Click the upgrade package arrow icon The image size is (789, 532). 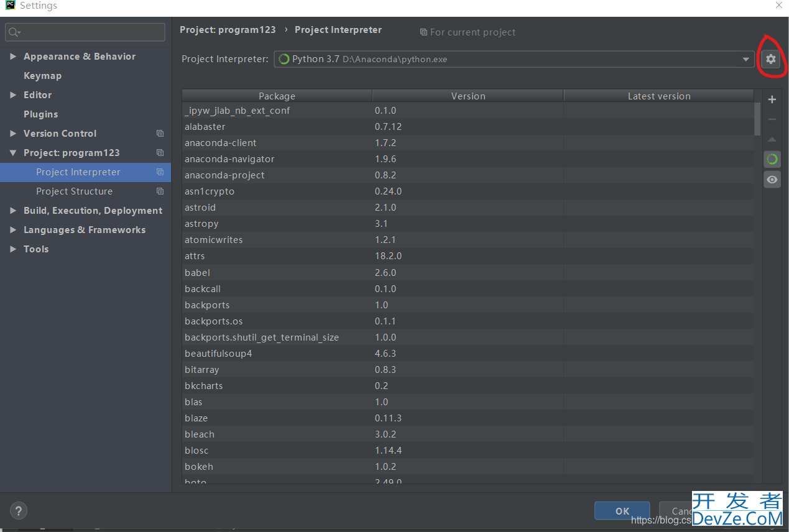pyautogui.click(x=772, y=139)
